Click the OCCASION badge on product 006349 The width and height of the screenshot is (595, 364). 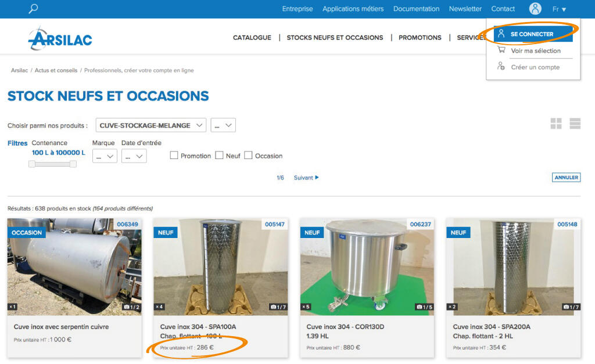tap(27, 232)
